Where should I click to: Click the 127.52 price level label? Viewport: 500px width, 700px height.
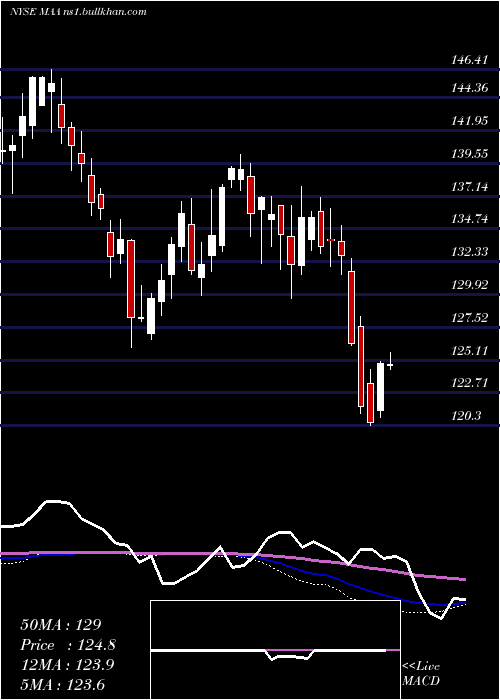coord(470,318)
